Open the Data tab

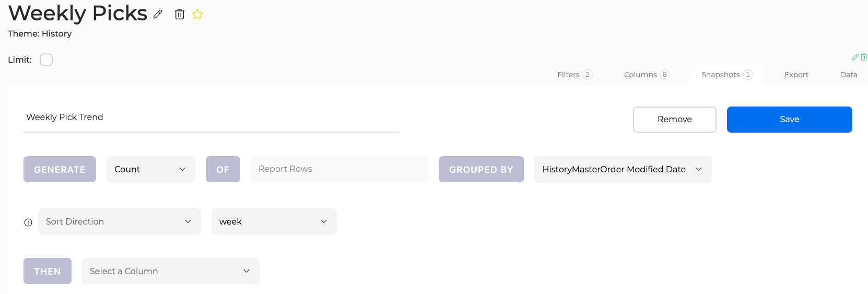point(849,75)
